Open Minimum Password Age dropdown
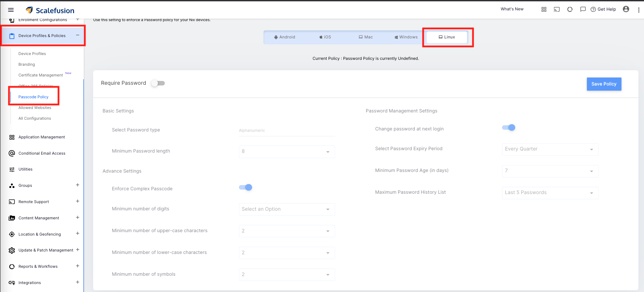The image size is (644, 292). tap(550, 171)
